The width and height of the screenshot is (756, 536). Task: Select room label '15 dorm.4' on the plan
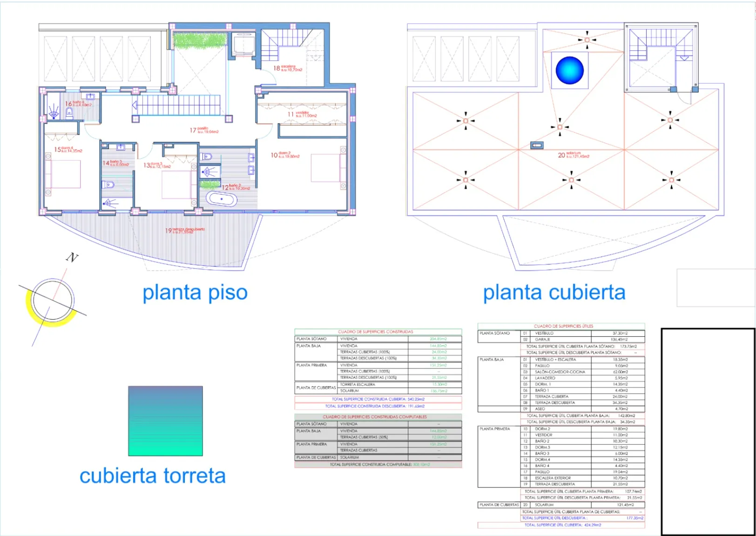click(68, 149)
